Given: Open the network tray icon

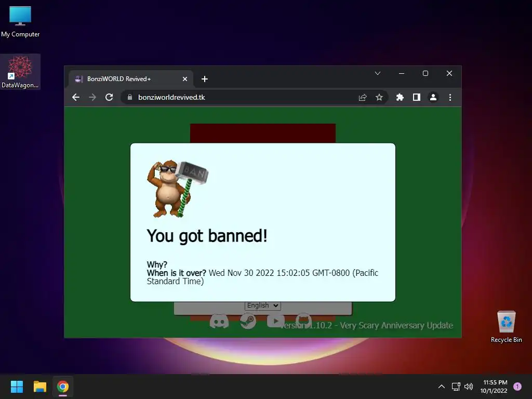Looking at the screenshot, I should pyautogui.click(x=456, y=387).
